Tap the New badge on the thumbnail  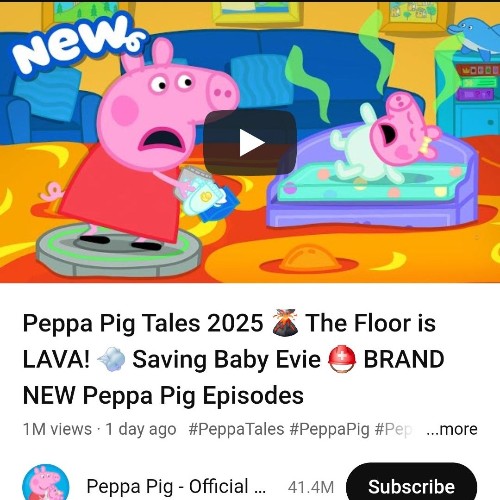[x=78, y=43]
